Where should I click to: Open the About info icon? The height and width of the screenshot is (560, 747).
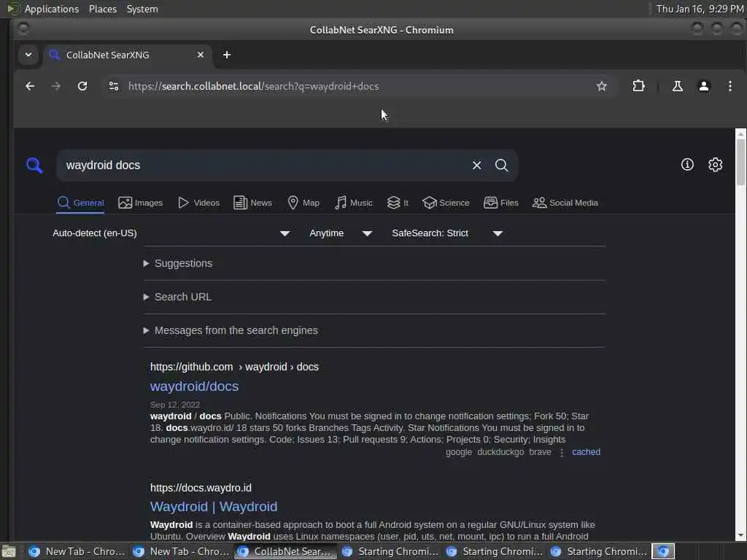[x=687, y=165]
